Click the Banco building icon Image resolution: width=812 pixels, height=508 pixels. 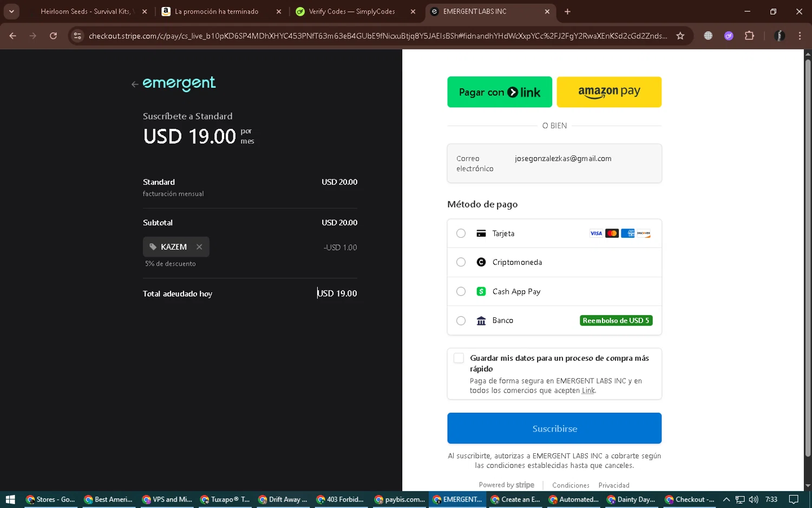481,321
